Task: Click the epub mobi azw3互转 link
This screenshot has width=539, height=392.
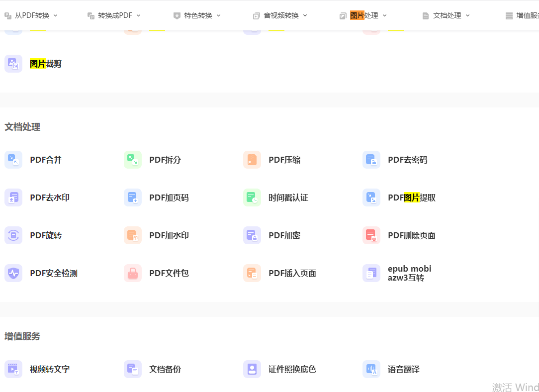Action: coord(409,273)
